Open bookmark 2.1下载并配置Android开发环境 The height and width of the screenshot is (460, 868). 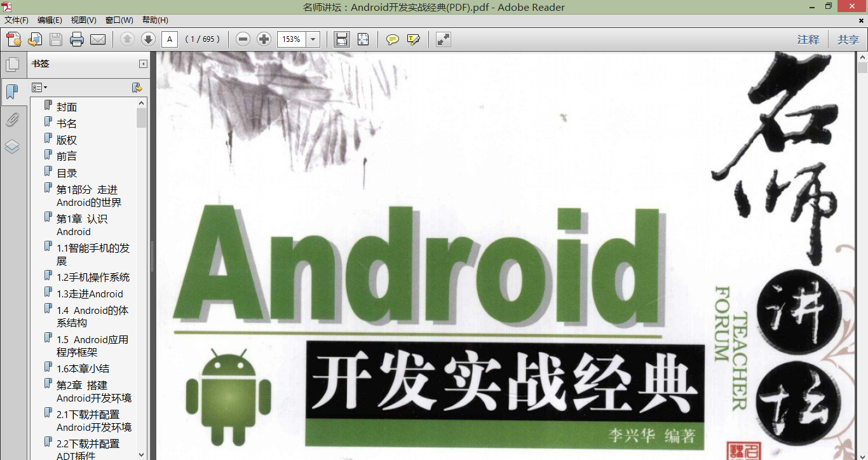pos(94,421)
